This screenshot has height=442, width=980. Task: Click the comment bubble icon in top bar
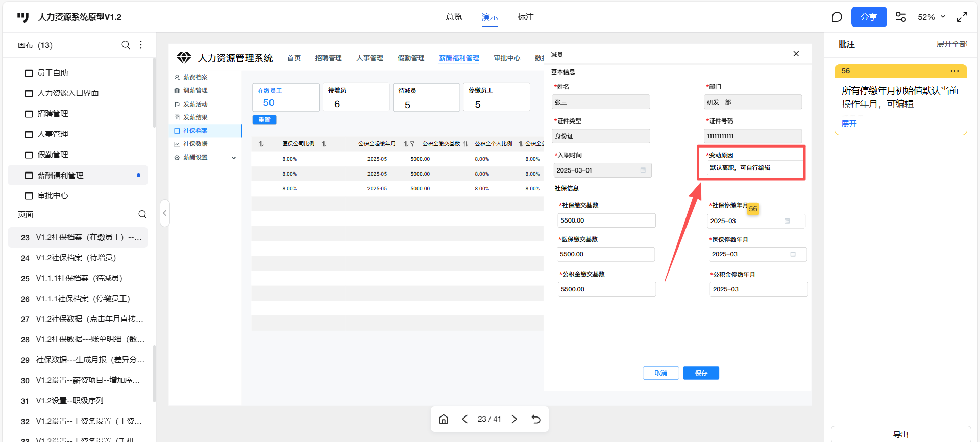pyautogui.click(x=837, y=17)
